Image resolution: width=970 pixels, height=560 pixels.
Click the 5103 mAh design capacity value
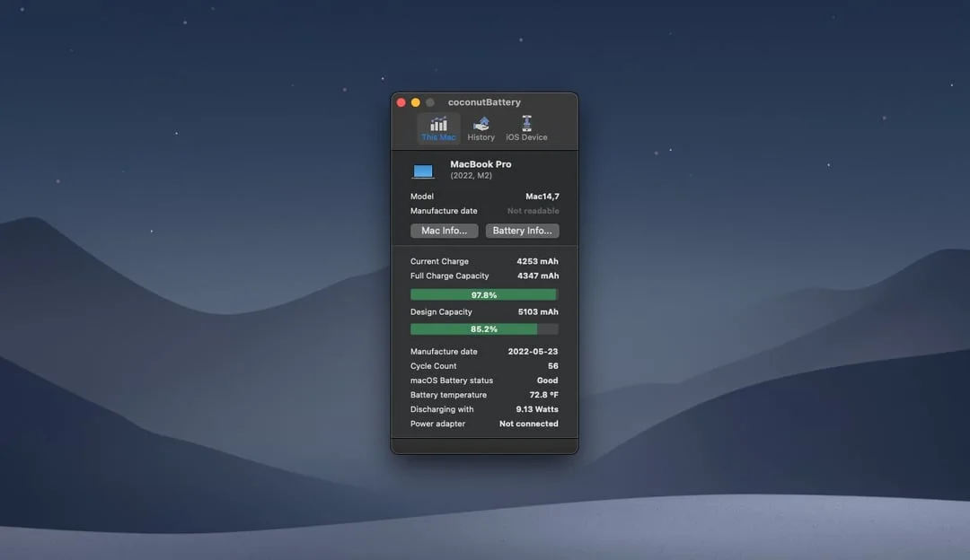538,311
